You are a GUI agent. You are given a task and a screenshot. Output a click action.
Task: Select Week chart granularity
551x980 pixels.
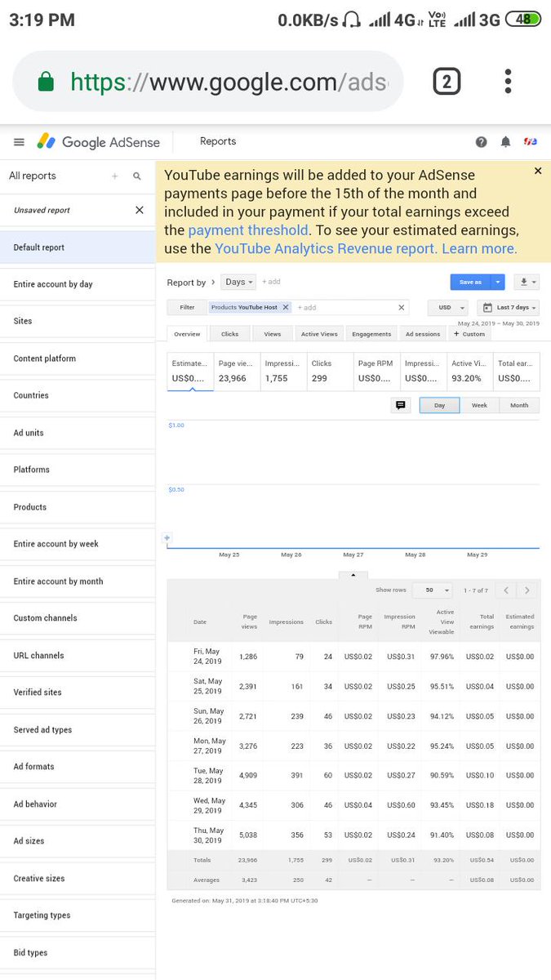tap(479, 405)
